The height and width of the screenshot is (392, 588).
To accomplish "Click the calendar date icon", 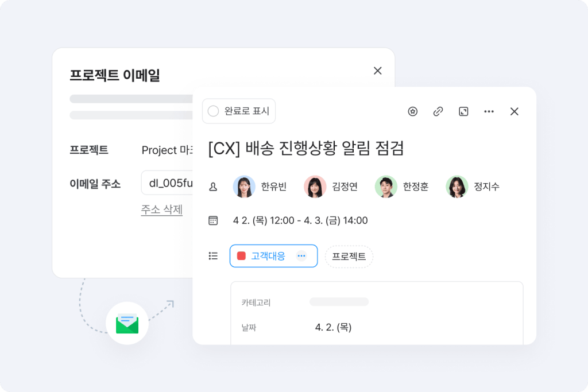I will tap(213, 220).
